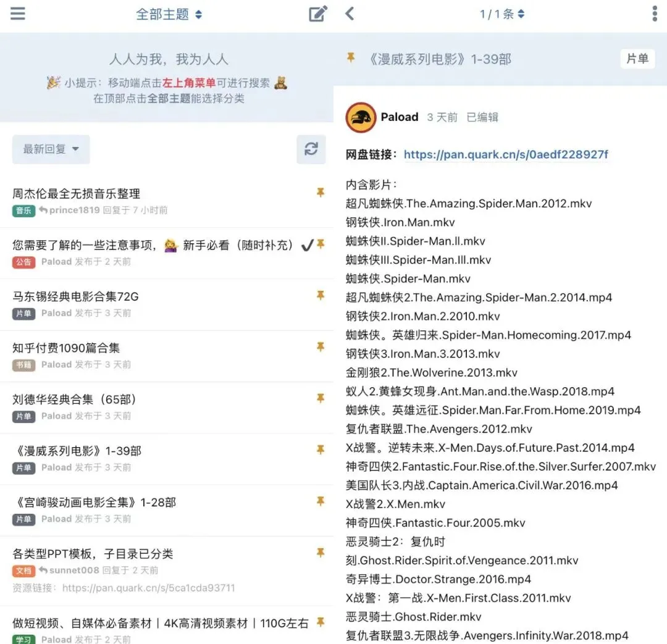Select line 复仇者联盟.The.Avengers.2012.mkv
This screenshot has width=667, height=644.
(439, 429)
